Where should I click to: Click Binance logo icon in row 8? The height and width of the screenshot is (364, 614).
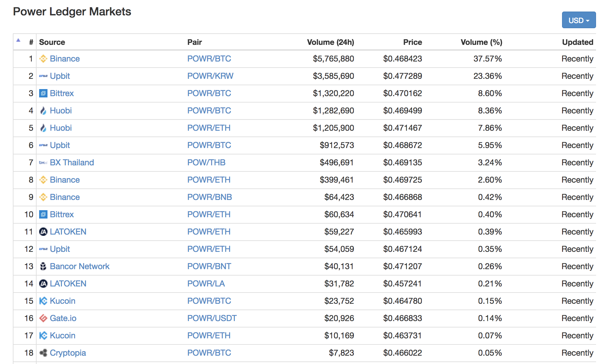pyautogui.click(x=43, y=180)
